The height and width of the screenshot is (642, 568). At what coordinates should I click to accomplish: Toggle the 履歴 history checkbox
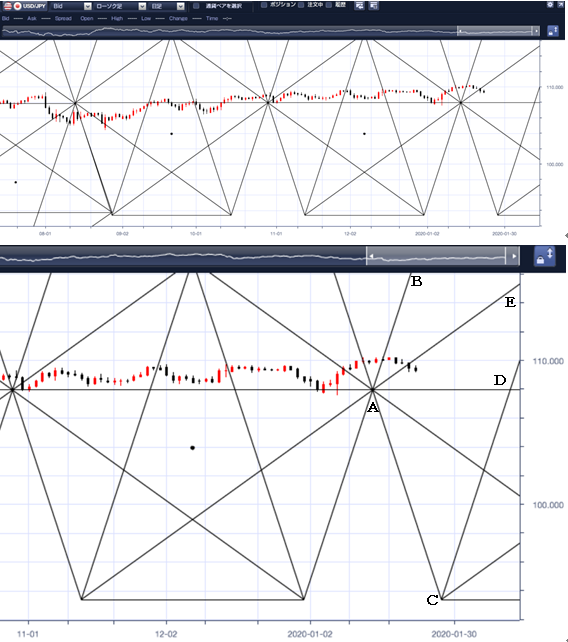click(x=328, y=5)
